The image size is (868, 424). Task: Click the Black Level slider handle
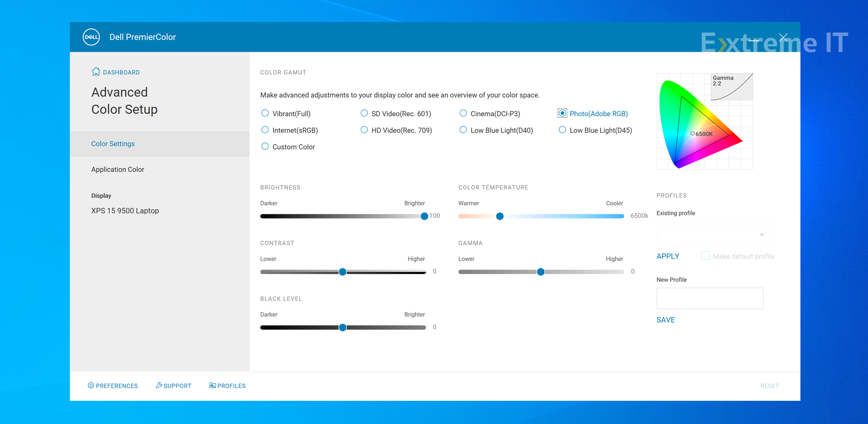pos(343,327)
